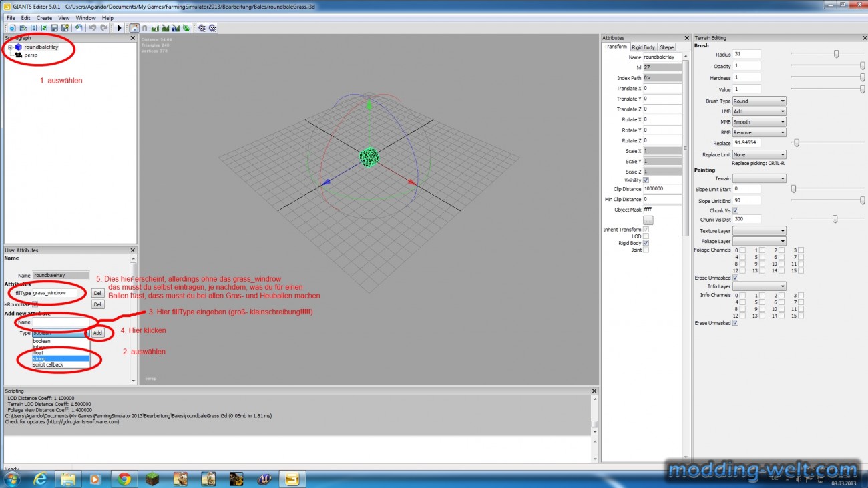
Task: Open Windows Media Player taskbar icon
Action: coord(95,479)
